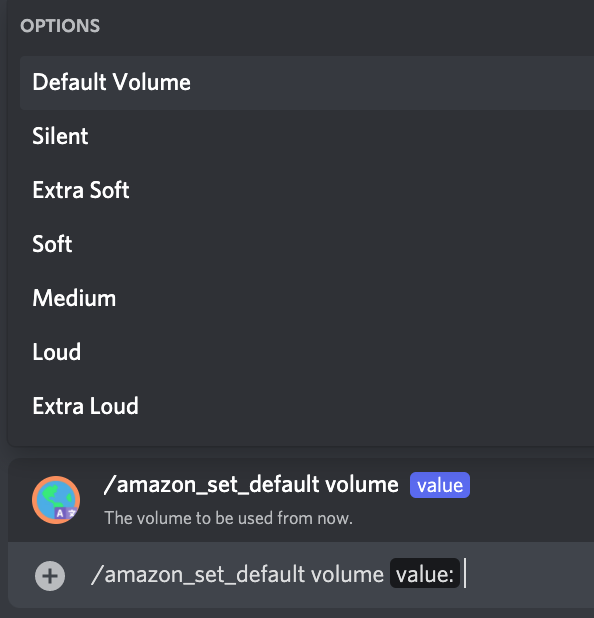Image resolution: width=594 pixels, height=618 pixels.
Task: Click the description 'The volume to be used from now.'
Action: [228, 518]
